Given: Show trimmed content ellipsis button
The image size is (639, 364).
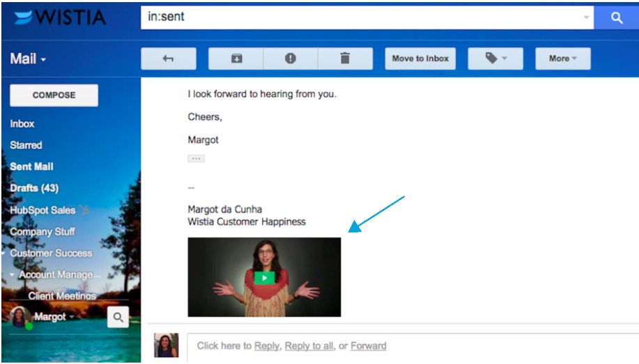Looking at the screenshot, I should 196,159.
